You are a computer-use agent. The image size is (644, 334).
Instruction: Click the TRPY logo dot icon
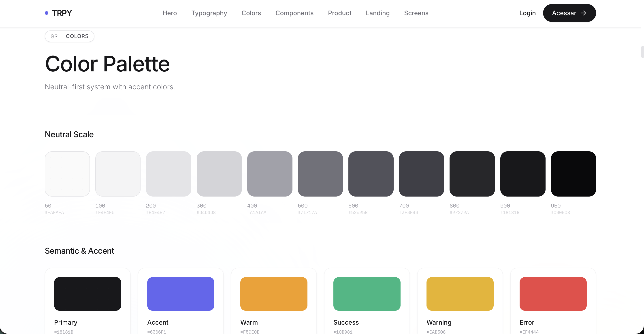[47, 13]
